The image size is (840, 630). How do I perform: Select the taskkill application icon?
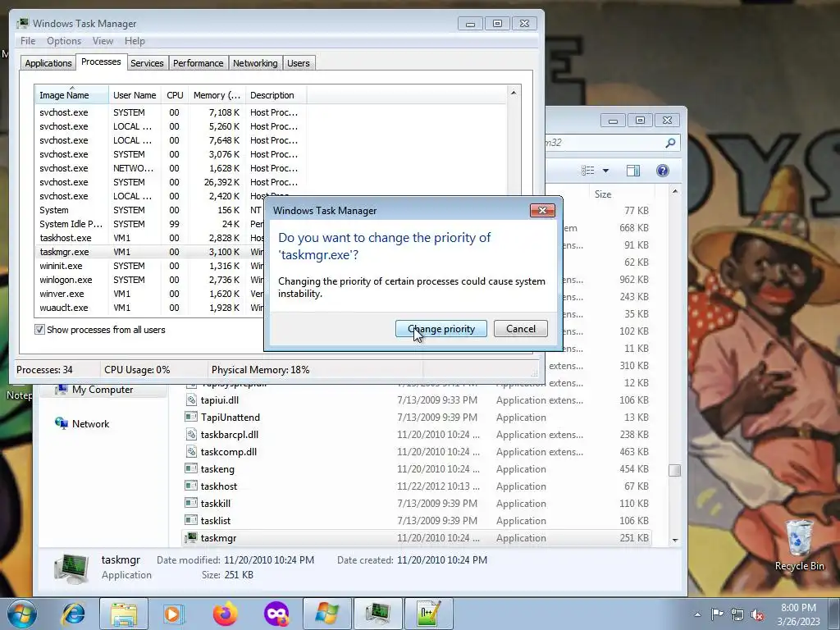[191, 503]
